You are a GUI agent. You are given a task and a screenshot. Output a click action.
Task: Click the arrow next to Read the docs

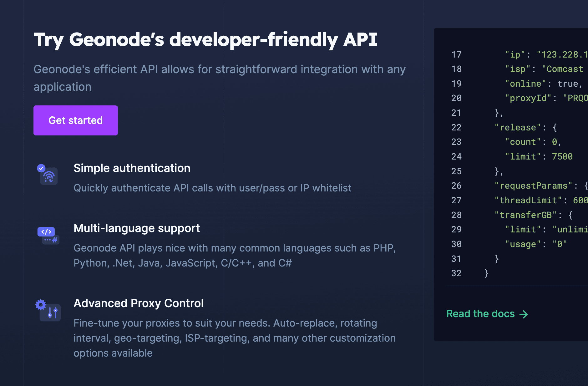tap(524, 314)
